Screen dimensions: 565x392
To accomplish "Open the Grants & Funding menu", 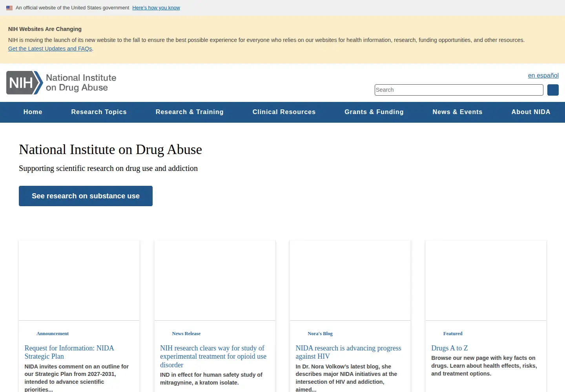I will tap(374, 112).
